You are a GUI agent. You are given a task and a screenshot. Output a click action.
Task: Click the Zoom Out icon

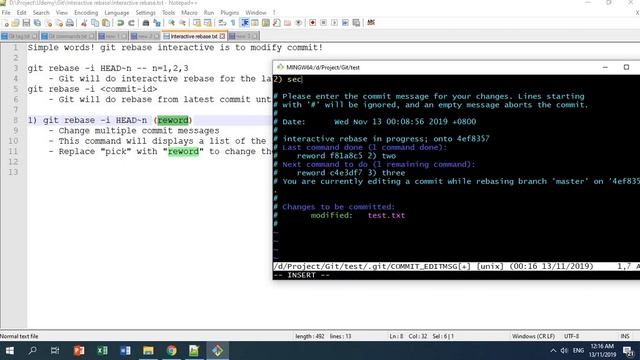pyautogui.click(x=182, y=23)
